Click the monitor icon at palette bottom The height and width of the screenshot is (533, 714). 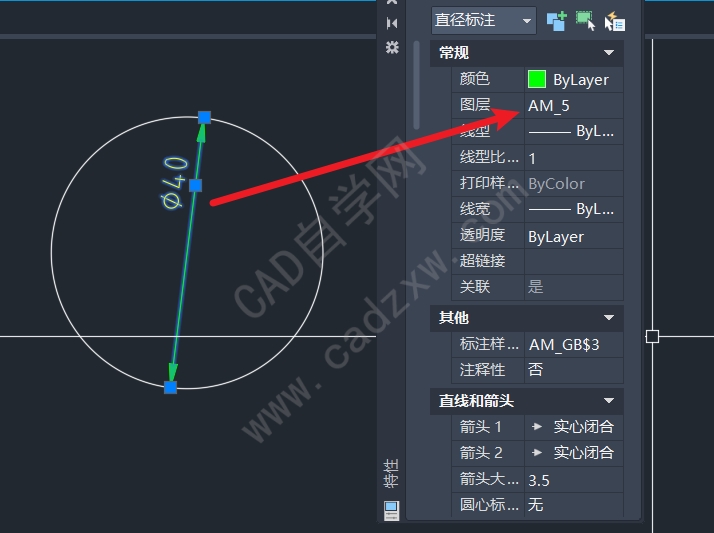[392, 510]
